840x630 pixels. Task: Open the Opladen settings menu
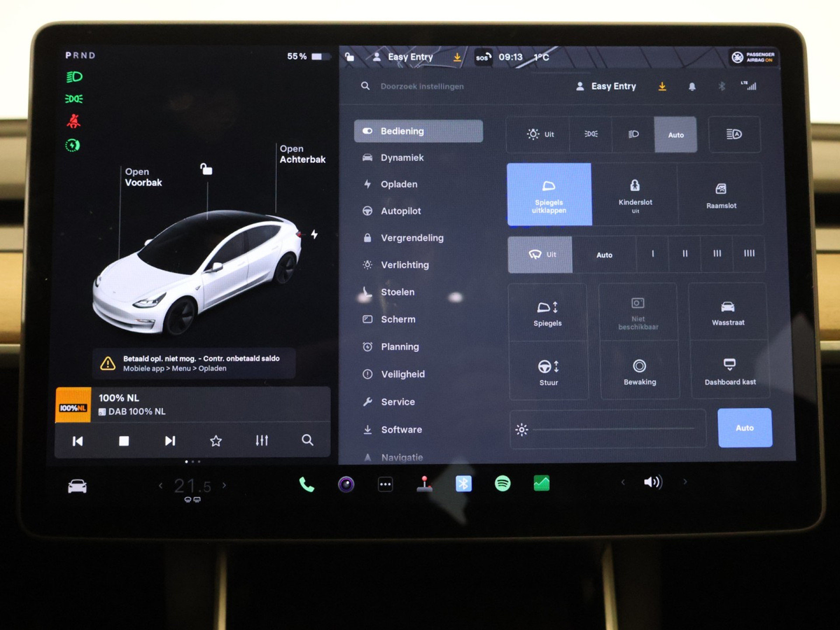399,184
